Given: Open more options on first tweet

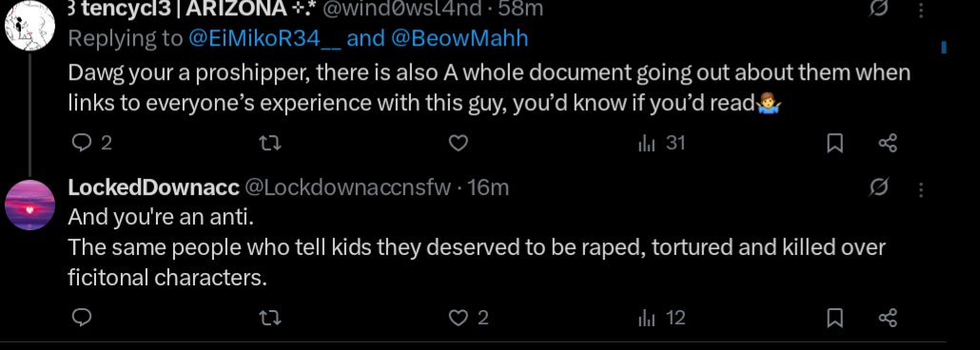Looking at the screenshot, I should tap(920, 11).
